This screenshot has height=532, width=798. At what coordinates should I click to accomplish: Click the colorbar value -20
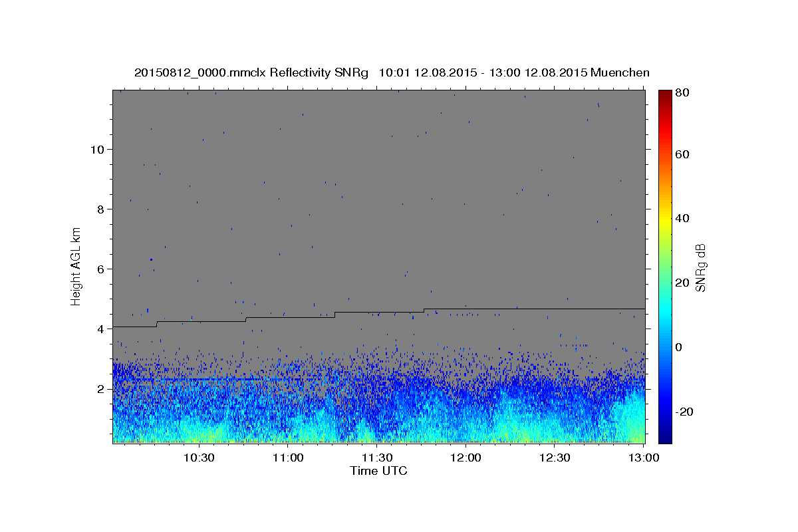point(684,412)
